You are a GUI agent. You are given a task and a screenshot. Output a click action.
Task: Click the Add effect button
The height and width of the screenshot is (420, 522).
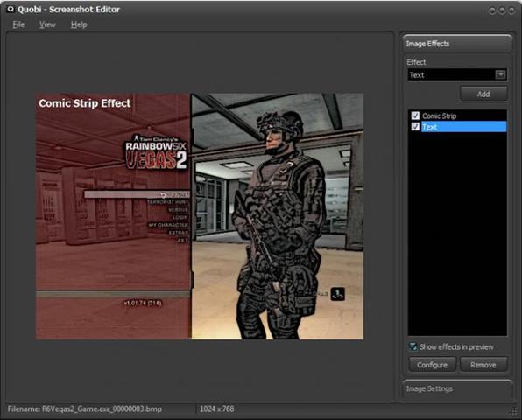click(483, 94)
